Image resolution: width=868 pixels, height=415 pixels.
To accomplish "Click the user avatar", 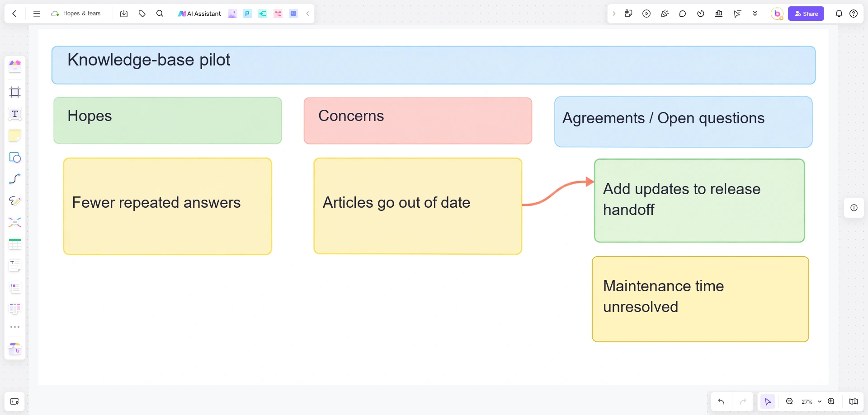I will click(x=777, y=14).
